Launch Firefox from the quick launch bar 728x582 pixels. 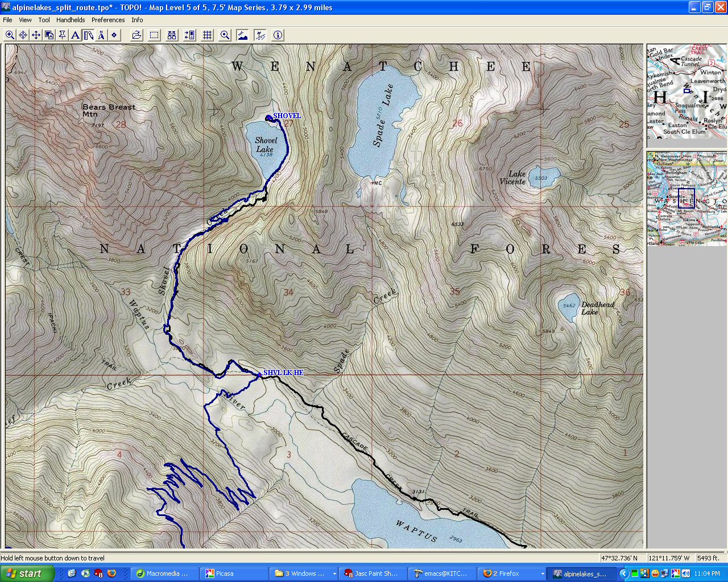pyautogui.click(x=111, y=573)
